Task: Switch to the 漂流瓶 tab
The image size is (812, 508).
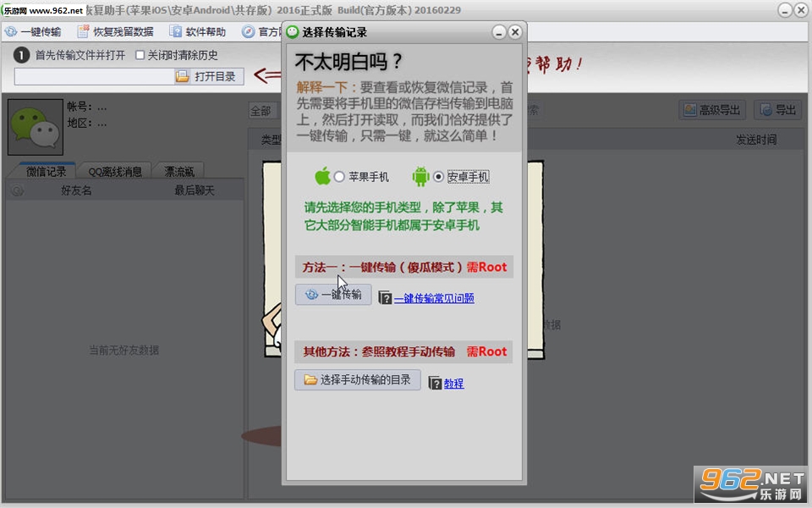Action: [179, 172]
